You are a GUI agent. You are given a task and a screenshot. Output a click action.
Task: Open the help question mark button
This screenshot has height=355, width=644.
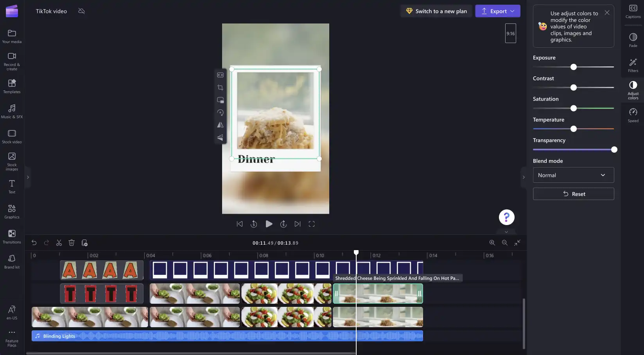pos(506,217)
